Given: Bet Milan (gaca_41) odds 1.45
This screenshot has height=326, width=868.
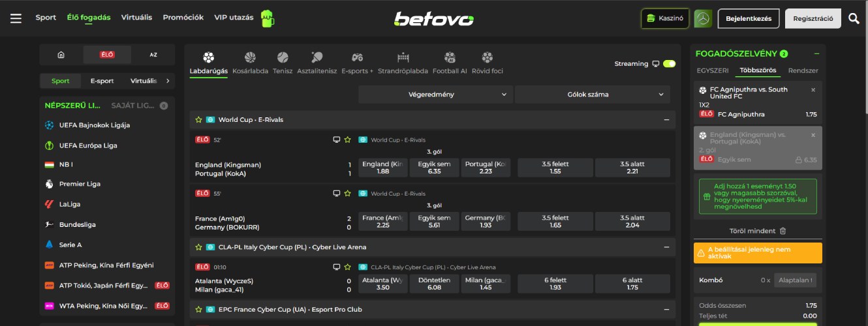Looking at the screenshot, I should point(486,283).
